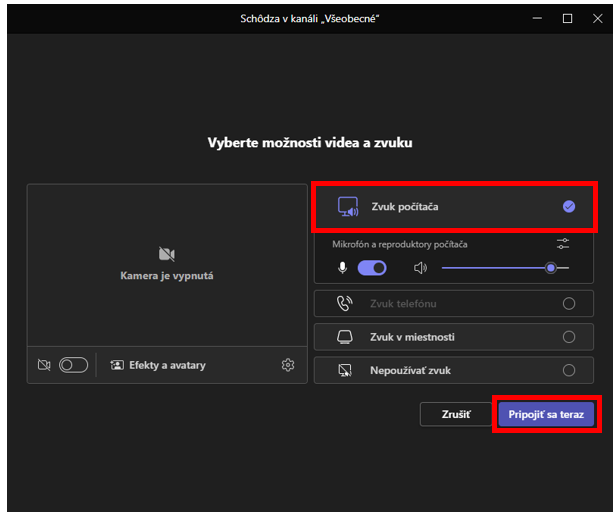Image resolution: width=615 pixels, height=515 pixels.
Task: Click the Efekty a avatary icon
Action: 117,365
